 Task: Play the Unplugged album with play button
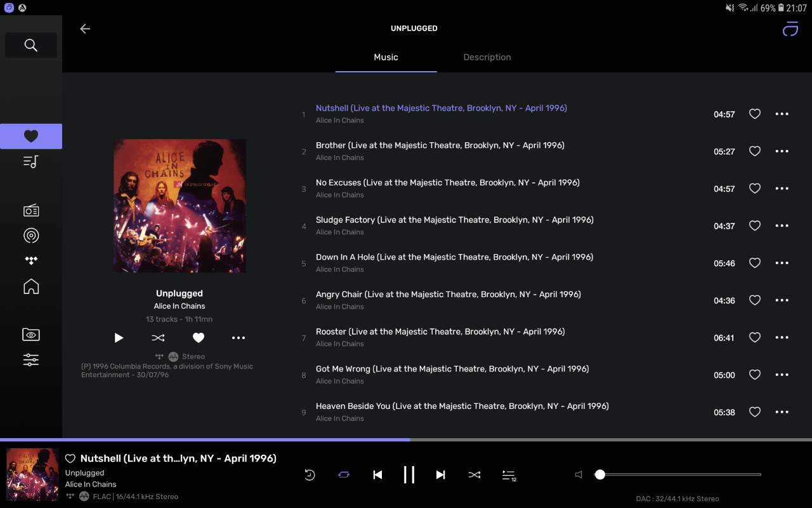119,338
